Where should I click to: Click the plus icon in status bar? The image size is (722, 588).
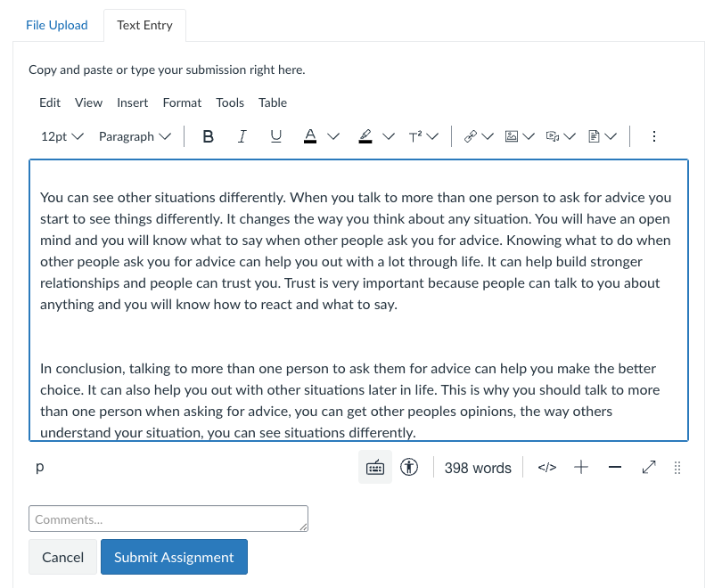(x=581, y=468)
